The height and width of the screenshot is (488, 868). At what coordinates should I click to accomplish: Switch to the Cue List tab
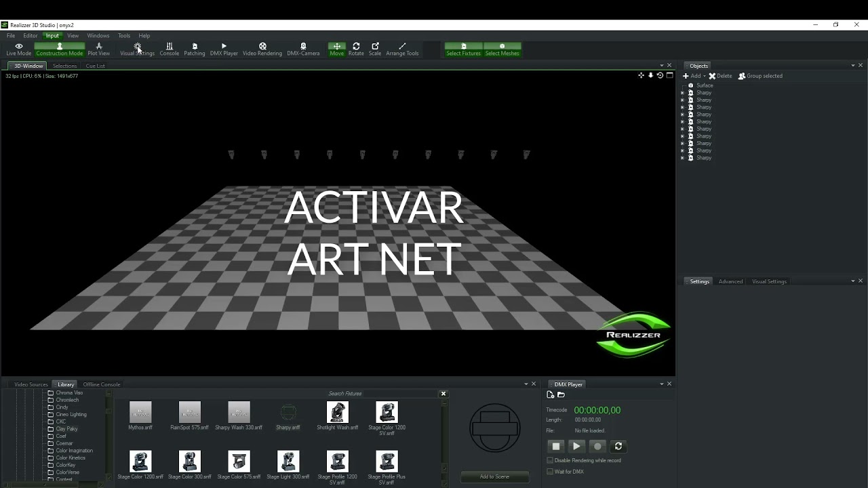pos(96,66)
